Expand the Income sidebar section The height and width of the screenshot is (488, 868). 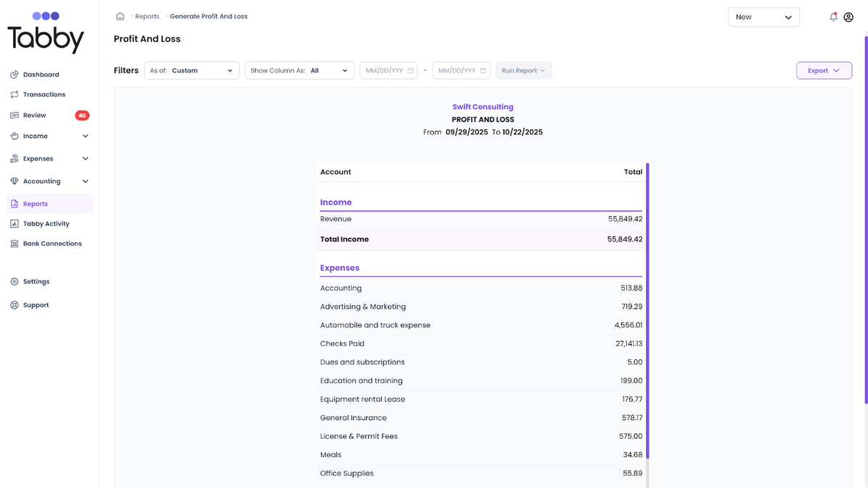click(x=85, y=136)
